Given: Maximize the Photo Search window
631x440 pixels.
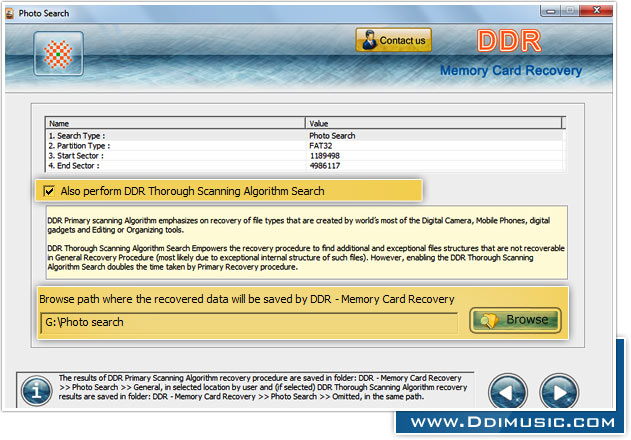Looking at the screenshot, I should 570,11.
